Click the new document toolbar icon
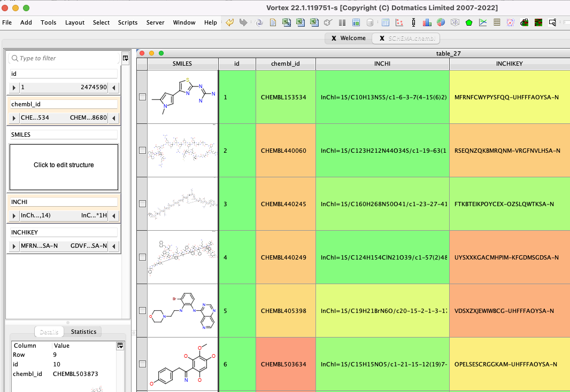 (273, 22)
